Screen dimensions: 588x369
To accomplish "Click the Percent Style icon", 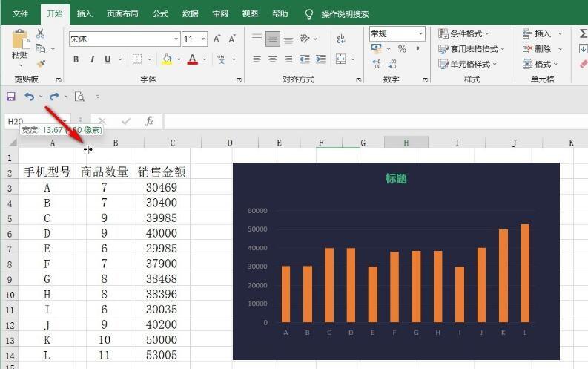I will point(402,49).
